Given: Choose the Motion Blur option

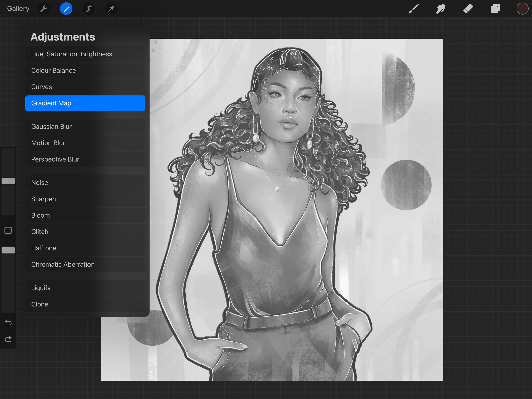Looking at the screenshot, I should pyautogui.click(x=85, y=143).
